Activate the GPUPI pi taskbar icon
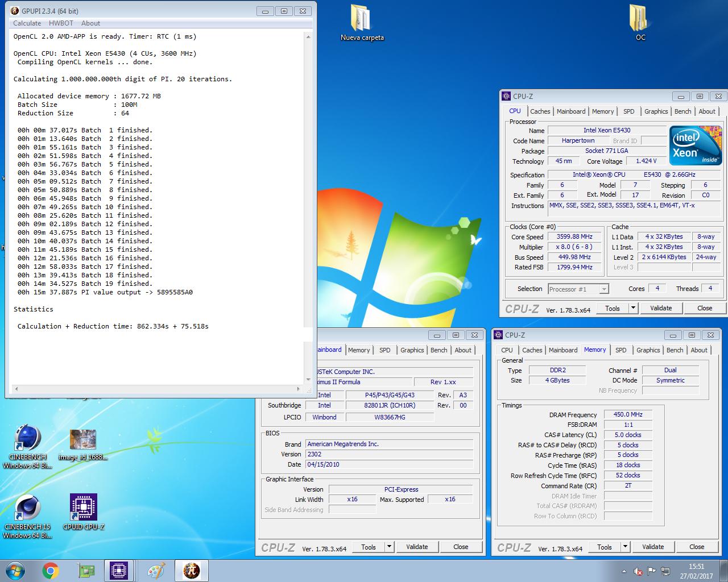 pos(192,571)
